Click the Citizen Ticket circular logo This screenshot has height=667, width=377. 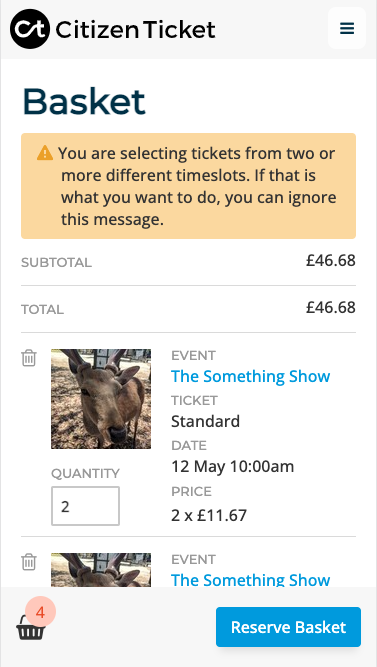pos(30,29)
